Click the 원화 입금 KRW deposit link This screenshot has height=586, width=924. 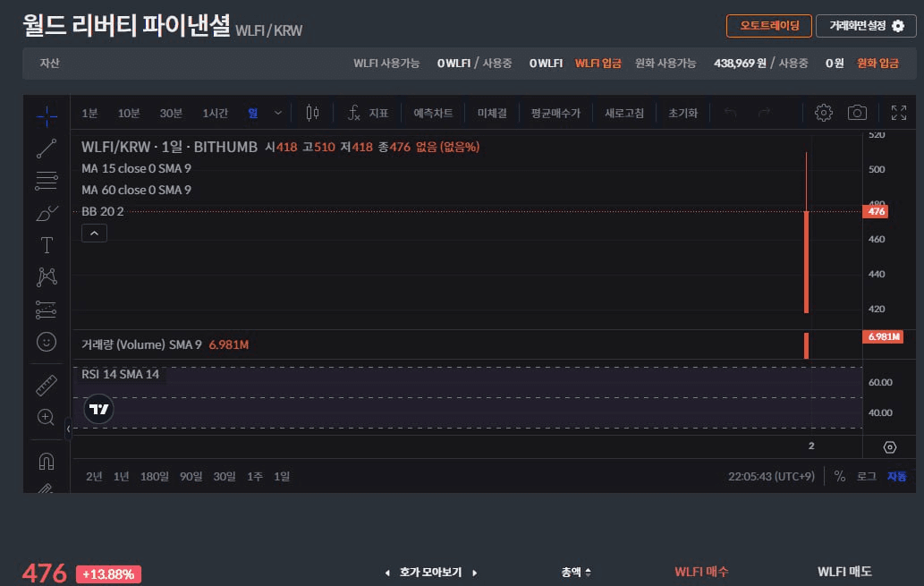coord(877,64)
